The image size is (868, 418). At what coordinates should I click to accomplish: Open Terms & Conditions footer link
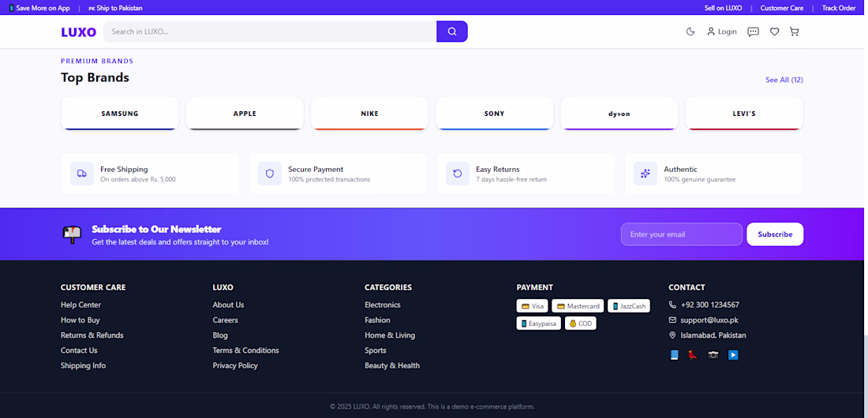click(x=245, y=350)
